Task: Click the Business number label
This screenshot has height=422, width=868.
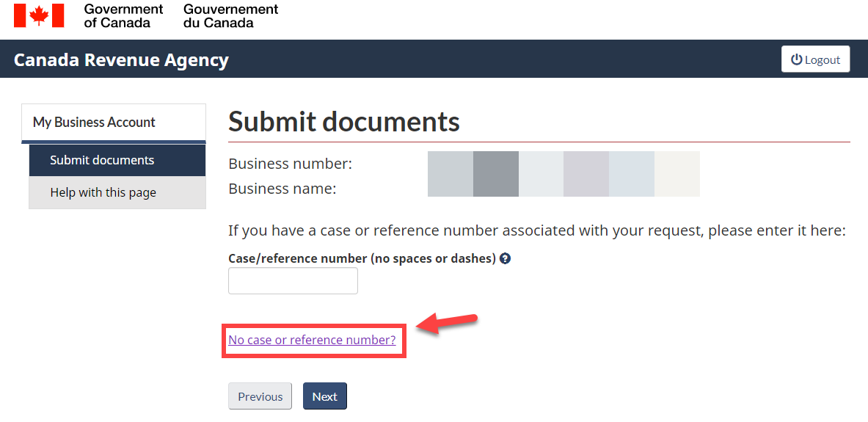Action: pos(290,164)
